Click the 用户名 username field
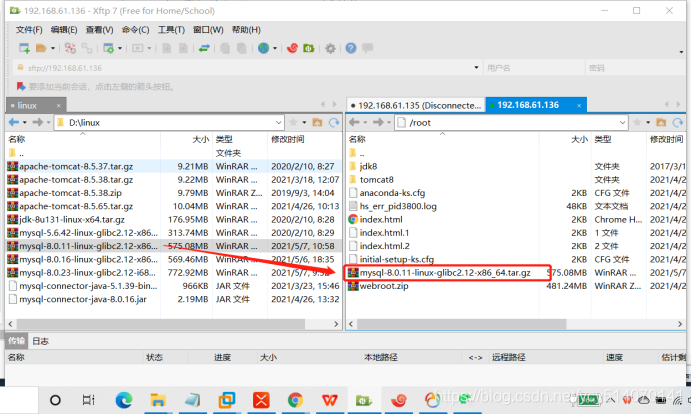 [x=534, y=68]
